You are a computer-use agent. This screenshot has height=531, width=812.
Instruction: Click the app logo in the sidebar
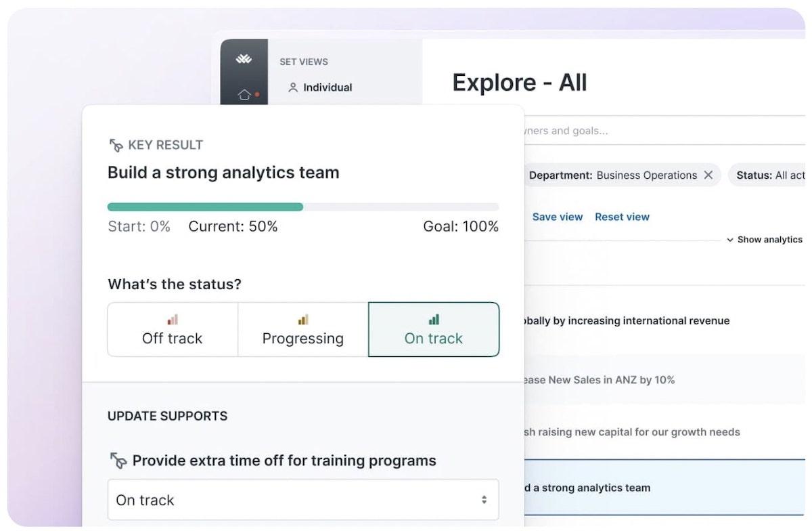(x=244, y=60)
